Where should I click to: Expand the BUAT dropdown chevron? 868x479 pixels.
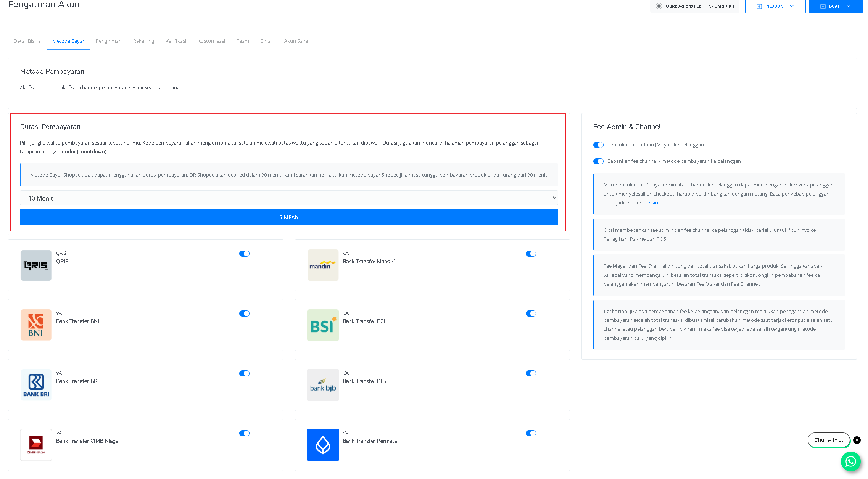[x=849, y=6]
